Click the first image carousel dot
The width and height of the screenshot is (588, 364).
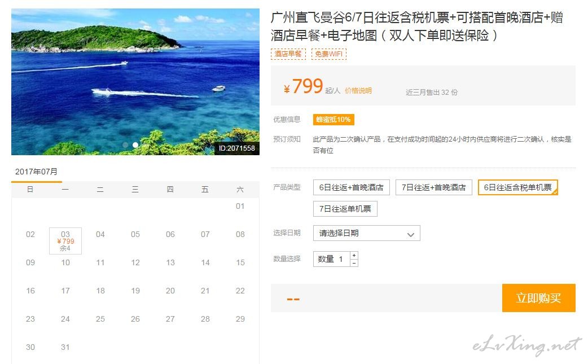click(126, 144)
